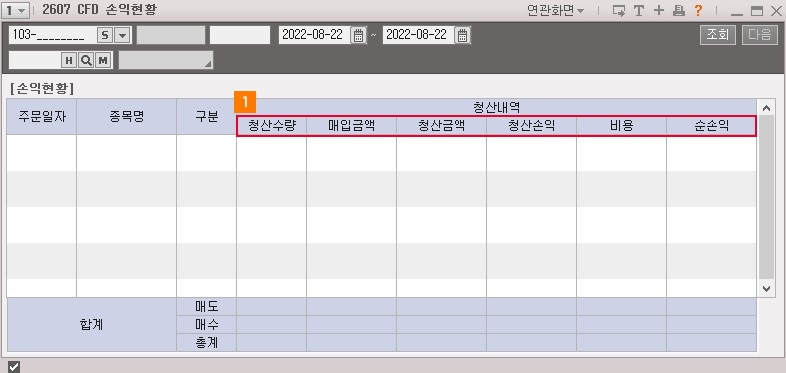Open the 연관화면 related screens menu
Screen dimensions: 786x373
click(x=555, y=11)
